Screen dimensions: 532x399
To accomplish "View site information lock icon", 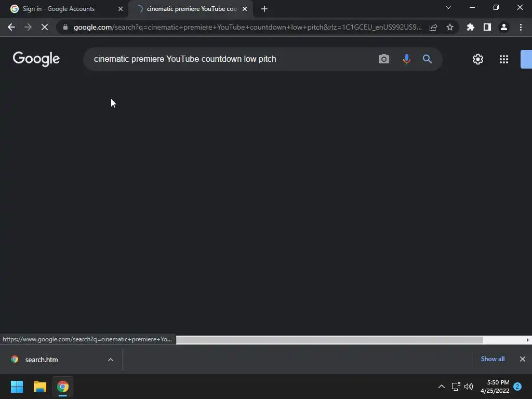I will (65, 27).
